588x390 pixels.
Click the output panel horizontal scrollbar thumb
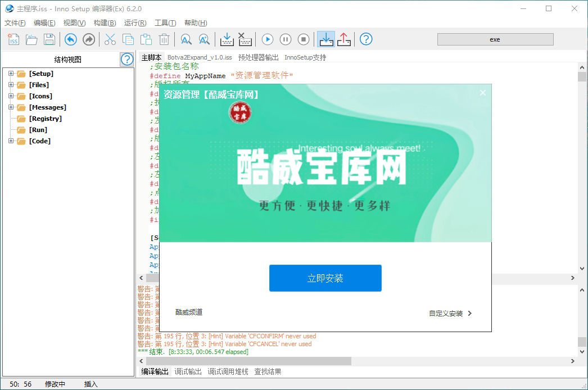coord(248,361)
